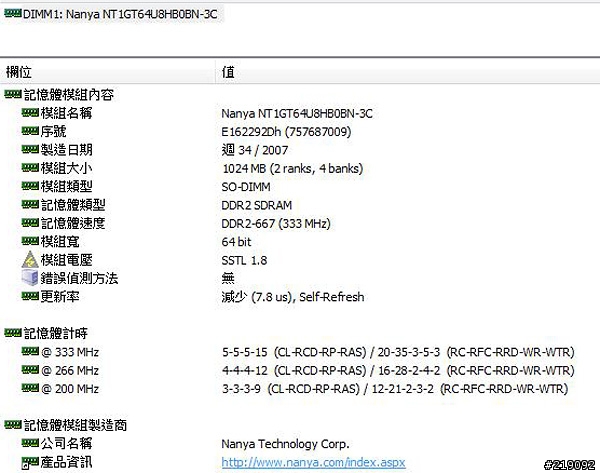The height and width of the screenshot is (473, 600).
Task: Select the 記憶體速度 field label
Action: click(x=73, y=223)
